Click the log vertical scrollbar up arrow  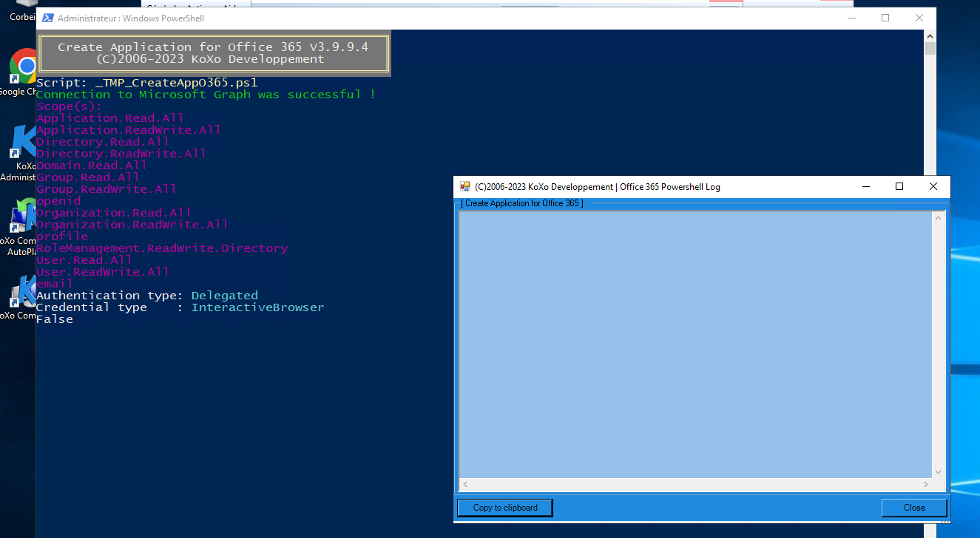[939, 218]
